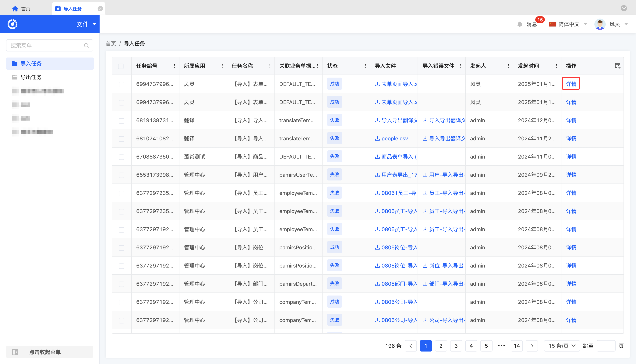Open 导出任务 in the sidebar menu
The image size is (636, 364).
[31, 77]
